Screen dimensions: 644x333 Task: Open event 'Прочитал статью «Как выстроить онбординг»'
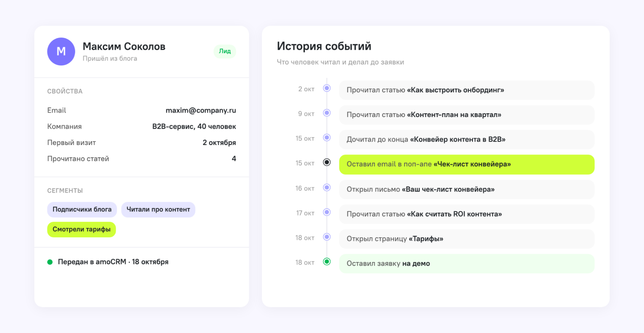(x=466, y=90)
